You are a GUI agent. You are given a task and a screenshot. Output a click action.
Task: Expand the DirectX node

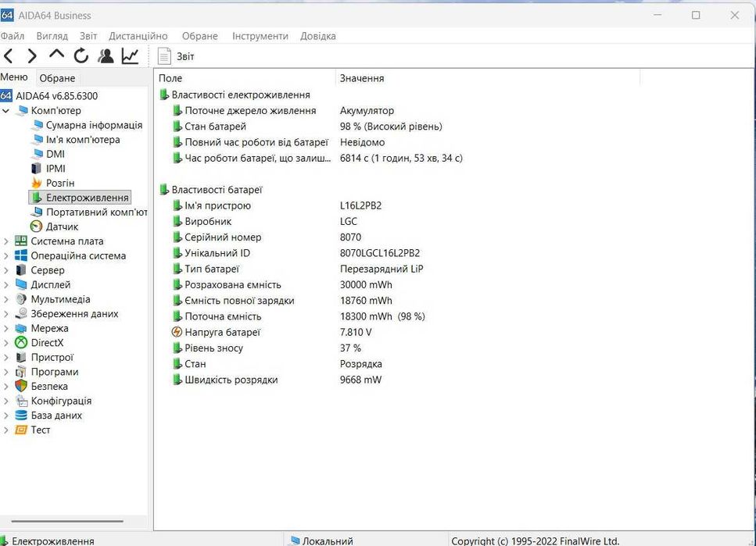(x=5, y=343)
